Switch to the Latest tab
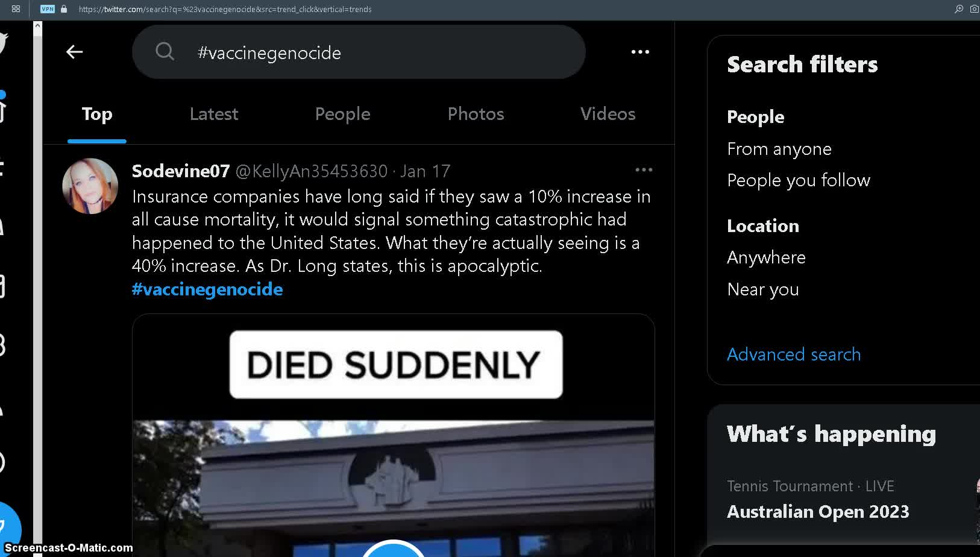Image resolution: width=980 pixels, height=557 pixels. pyautogui.click(x=214, y=114)
